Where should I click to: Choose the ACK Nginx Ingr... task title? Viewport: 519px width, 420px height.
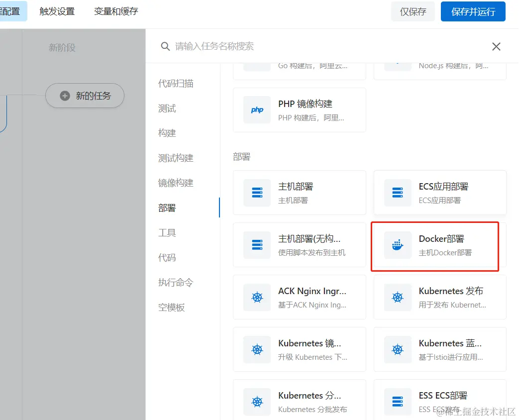pos(312,291)
